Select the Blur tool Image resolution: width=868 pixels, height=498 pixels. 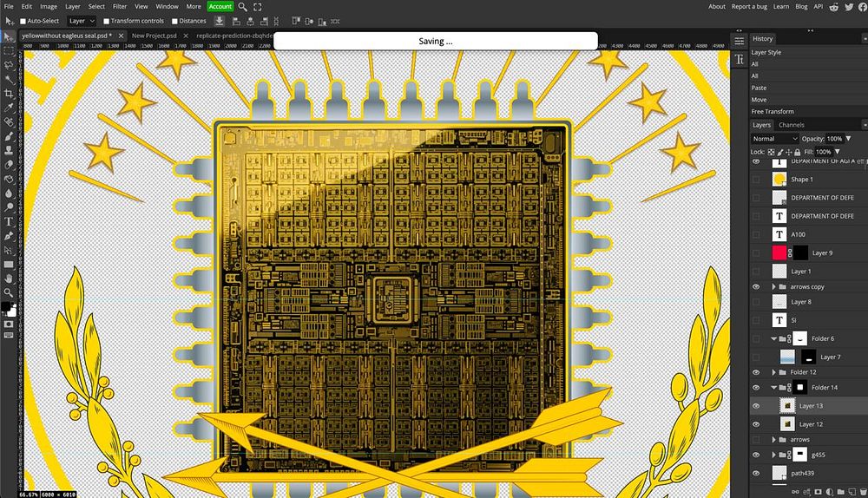(9, 193)
